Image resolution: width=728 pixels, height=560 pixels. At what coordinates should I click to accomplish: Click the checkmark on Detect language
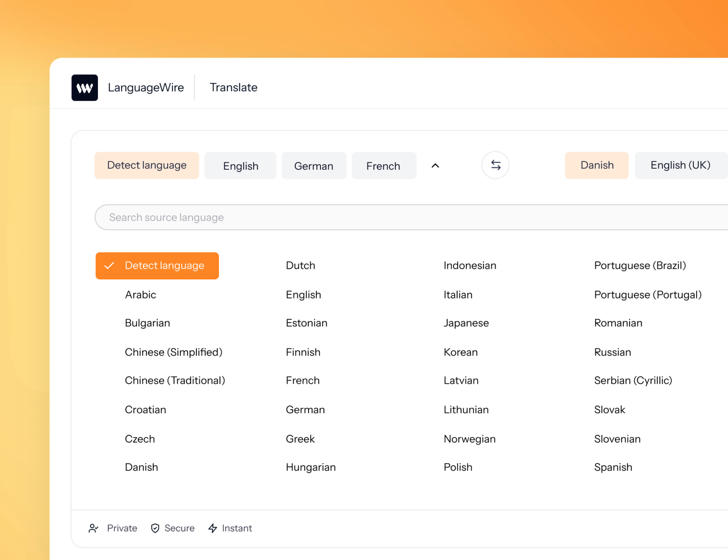tap(110, 265)
